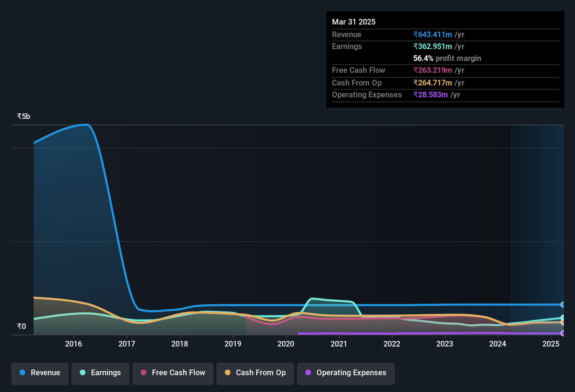Toggle the Earnings series in legend
Screen dimensions: 575x392
(x=101, y=373)
